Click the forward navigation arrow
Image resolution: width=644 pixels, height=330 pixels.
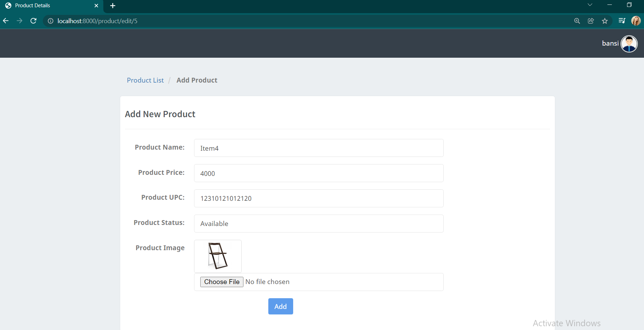[19, 21]
